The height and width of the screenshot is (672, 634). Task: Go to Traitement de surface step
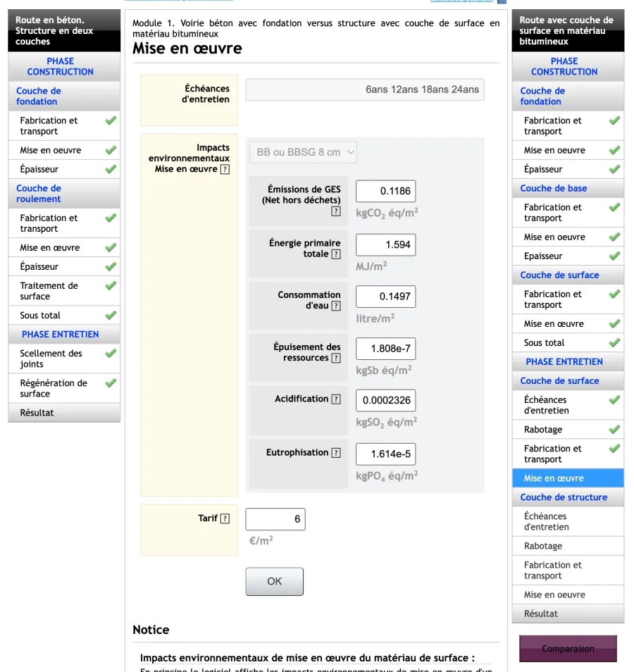coord(64,291)
